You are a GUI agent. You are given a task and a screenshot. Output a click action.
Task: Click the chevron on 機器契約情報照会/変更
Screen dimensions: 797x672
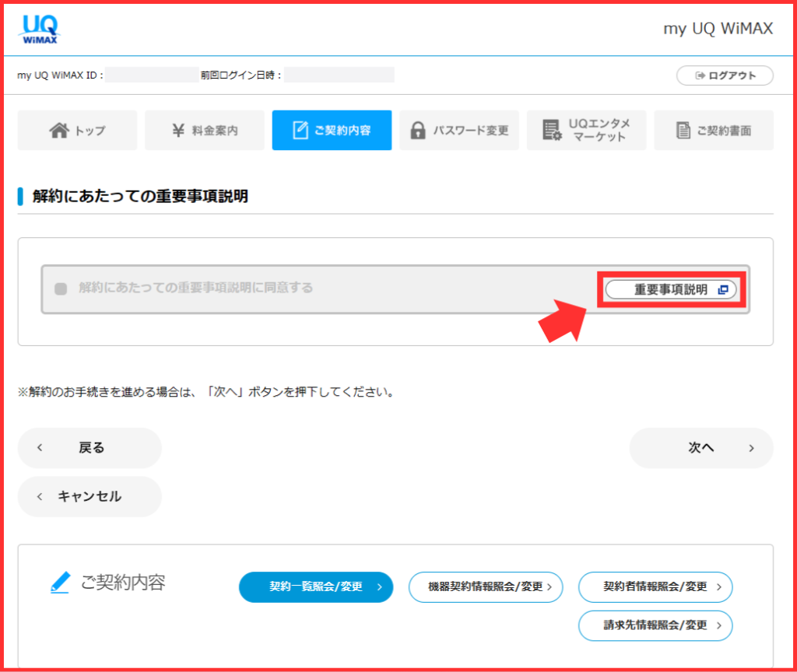(x=549, y=587)
